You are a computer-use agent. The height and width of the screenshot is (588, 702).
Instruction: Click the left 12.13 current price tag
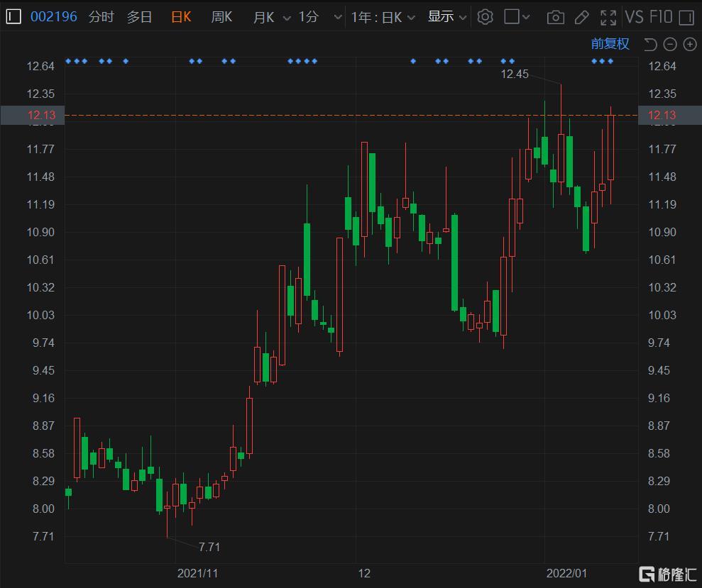33,115
